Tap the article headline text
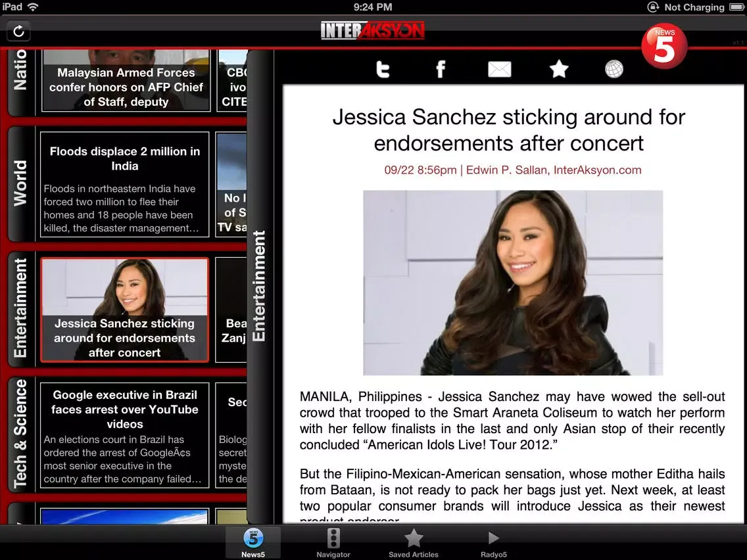This screenshot has height=560, width=747. coord(509,130)
